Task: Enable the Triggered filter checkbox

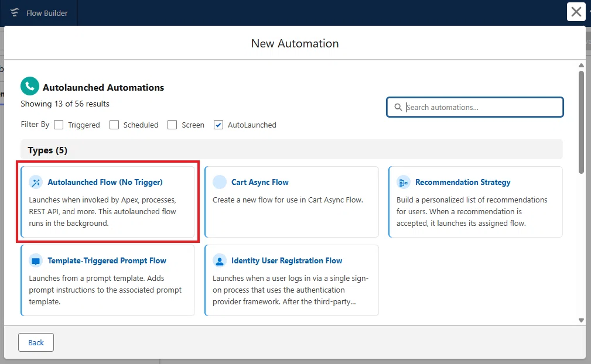Action: 59,125
